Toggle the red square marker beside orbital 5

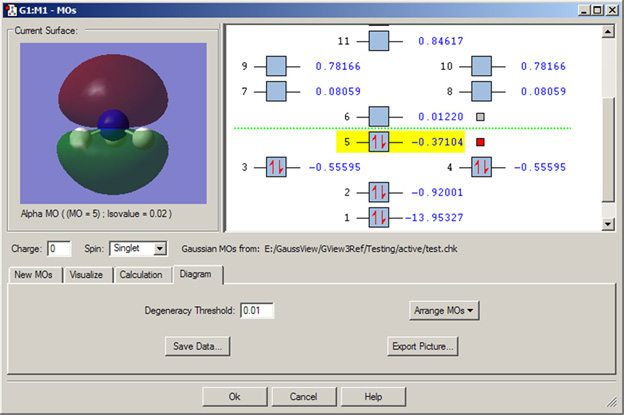[x=480, y=143]
